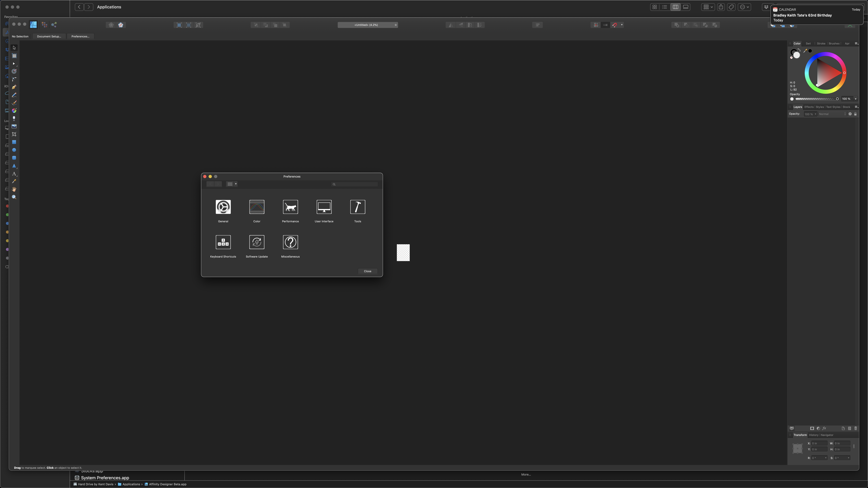This screenshot has height=488, width=868.
Task: Select the Vector Crop tool
Action: pos(14,134)
